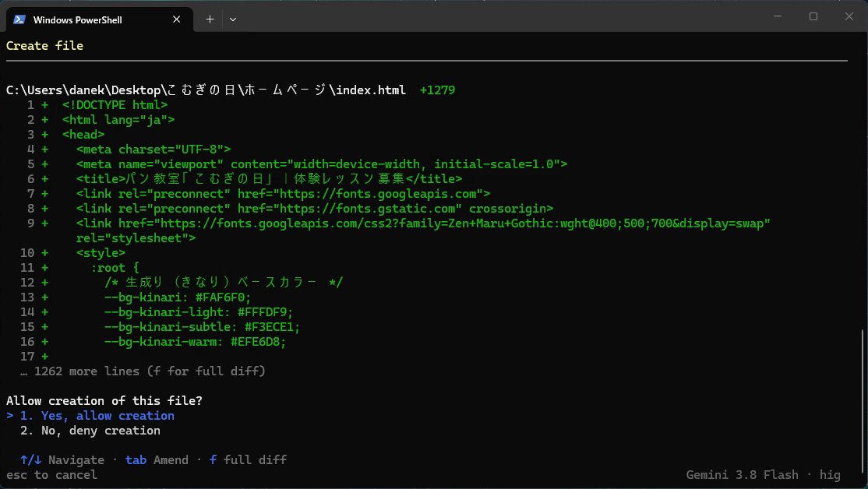The height and width of the screenshot is (489, 868).
Task: Select the Windows PowerShell tab
Action: tap(99, 19)
